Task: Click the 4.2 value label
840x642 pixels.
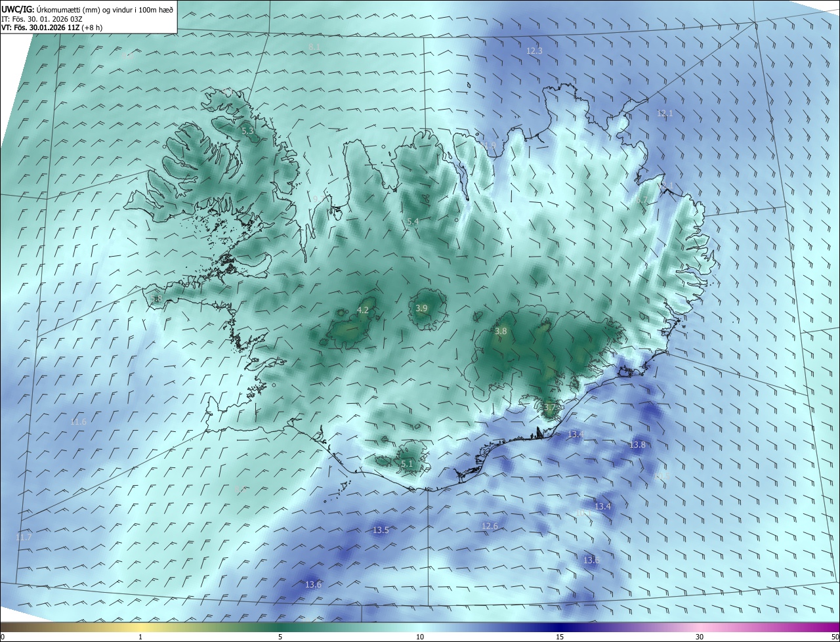Action: [363, 310]
